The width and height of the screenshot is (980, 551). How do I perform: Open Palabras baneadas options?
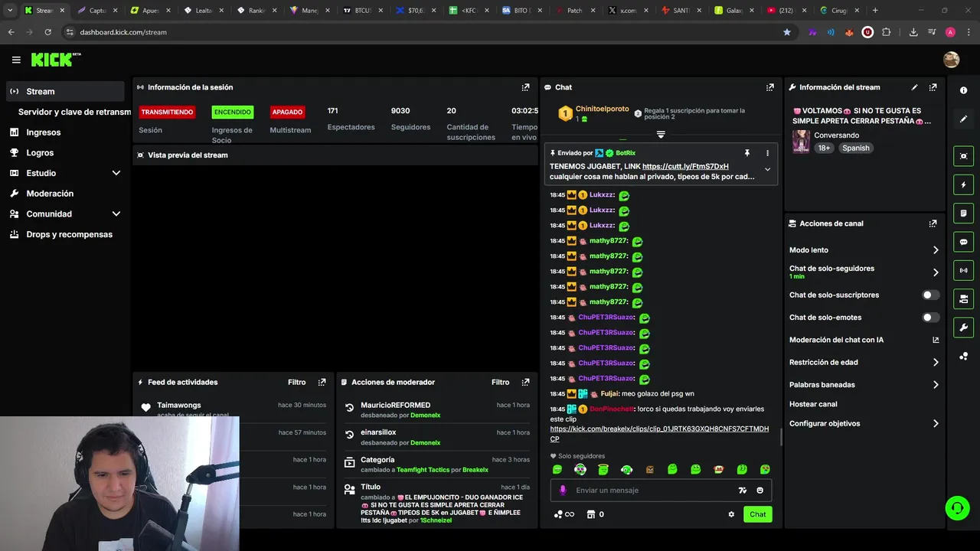[864, 384]
